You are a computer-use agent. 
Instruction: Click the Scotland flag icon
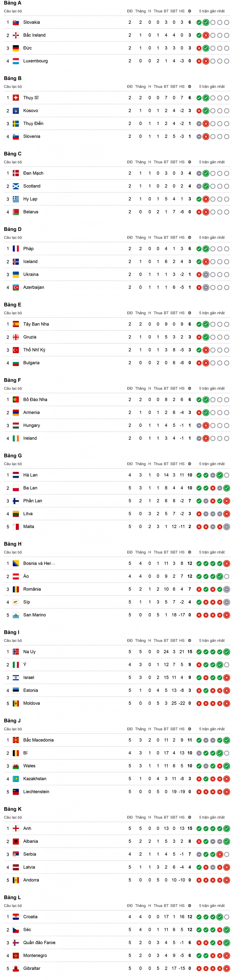(x=16, y=186)
